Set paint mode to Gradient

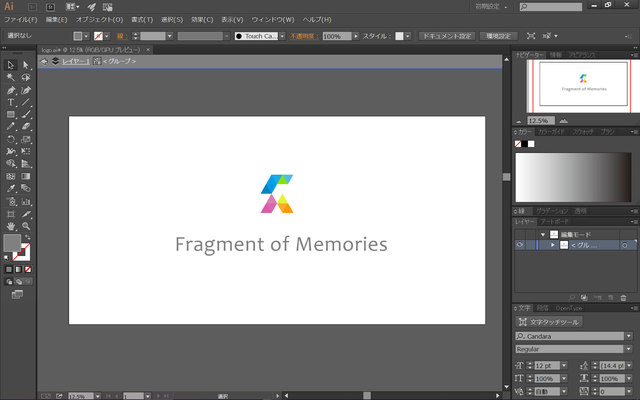pyautogui.click(x=18, y=269)
